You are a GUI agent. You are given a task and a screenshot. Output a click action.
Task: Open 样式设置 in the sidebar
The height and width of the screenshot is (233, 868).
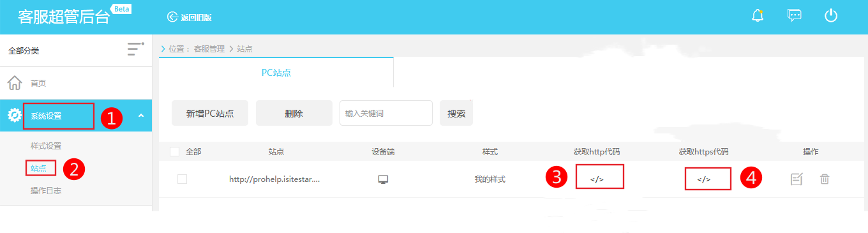pyautogui.click(x=46, y=146)
